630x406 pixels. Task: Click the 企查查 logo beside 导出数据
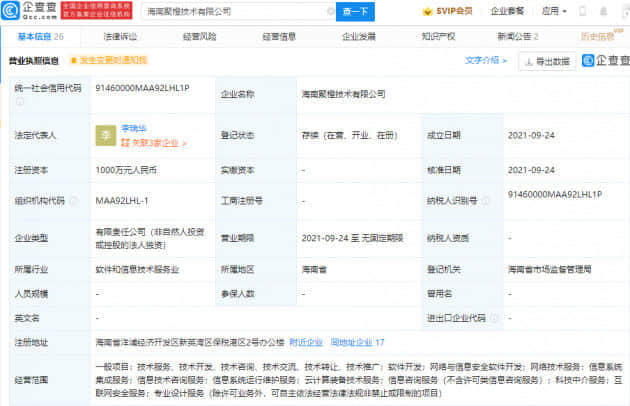tap(605, 61)
